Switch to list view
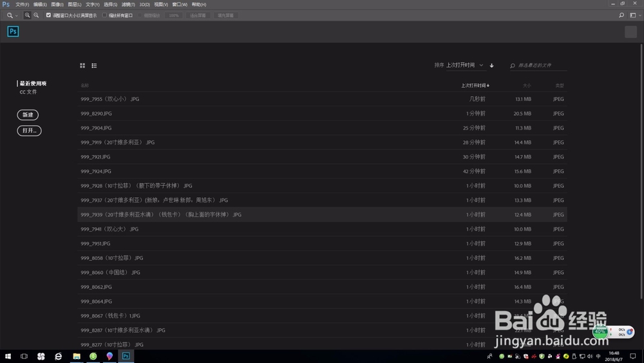This screenshot has width=644, height=363. point(94,65)
